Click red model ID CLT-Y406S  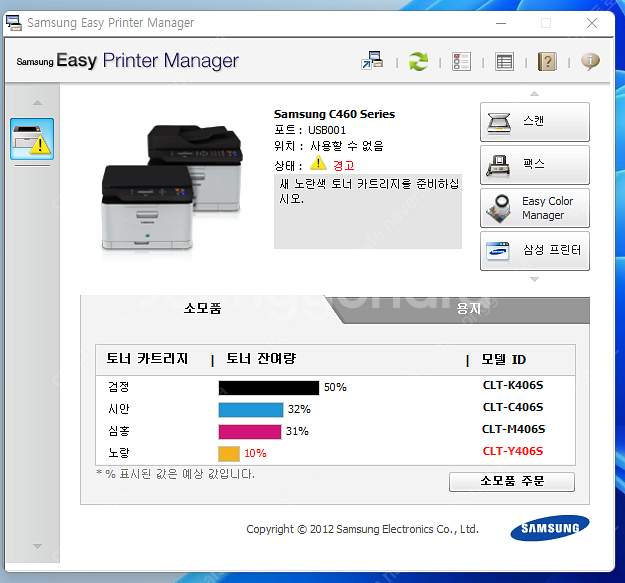click(x=513, y=451)
